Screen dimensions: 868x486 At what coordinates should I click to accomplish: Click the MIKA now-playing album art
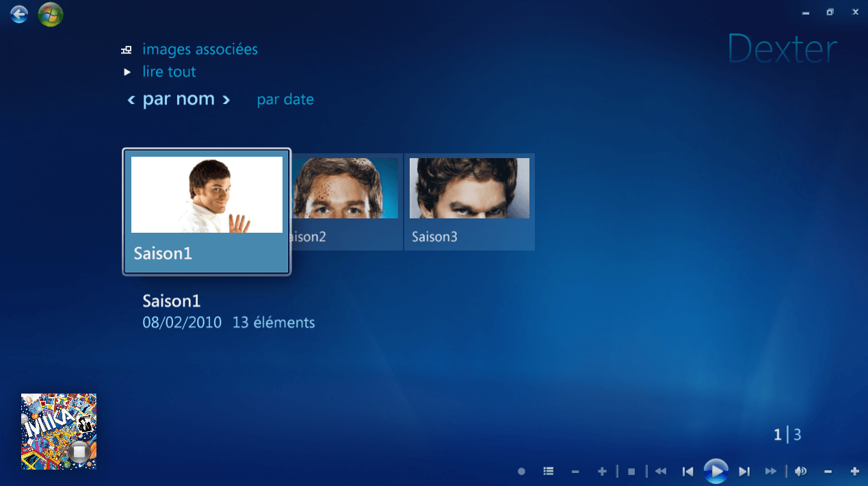[x=59, y=431]
